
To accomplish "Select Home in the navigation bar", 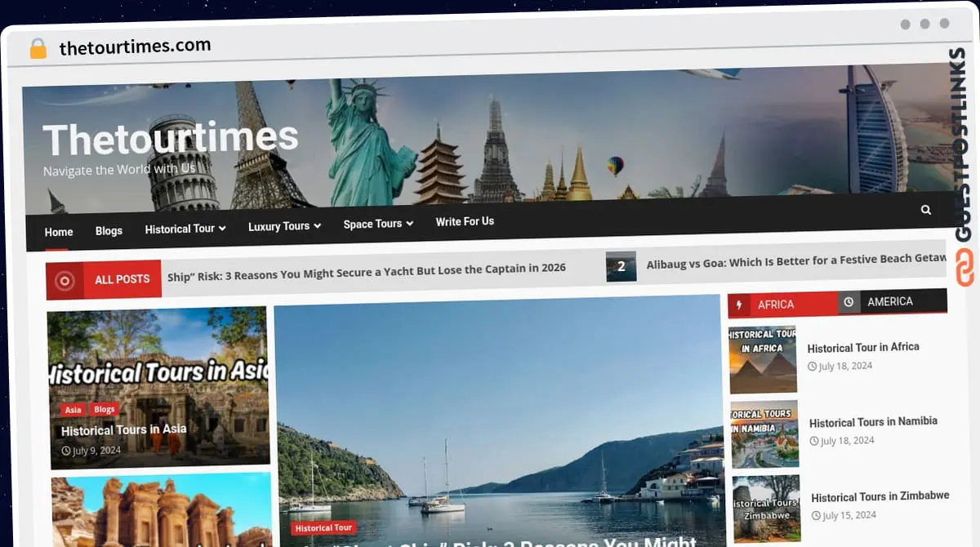I will pos(58,232).
